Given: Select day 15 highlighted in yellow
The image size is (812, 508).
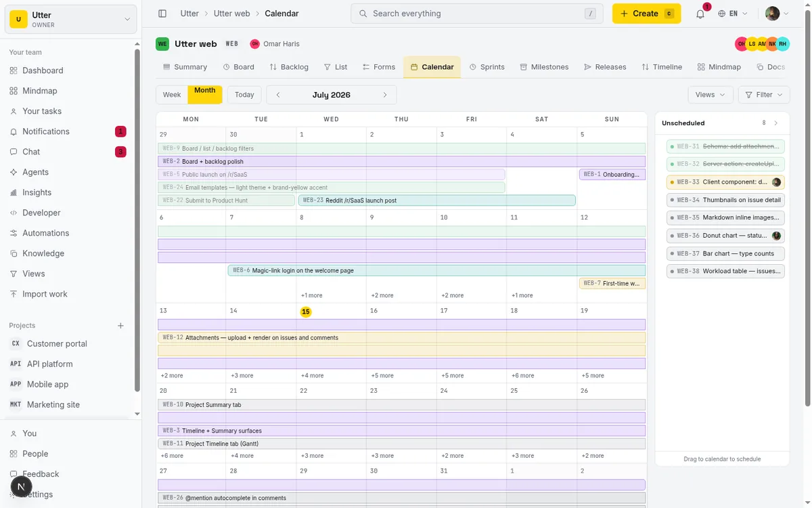Looking at the screenshot, I should pyautogui.click(x=306, y=312).
